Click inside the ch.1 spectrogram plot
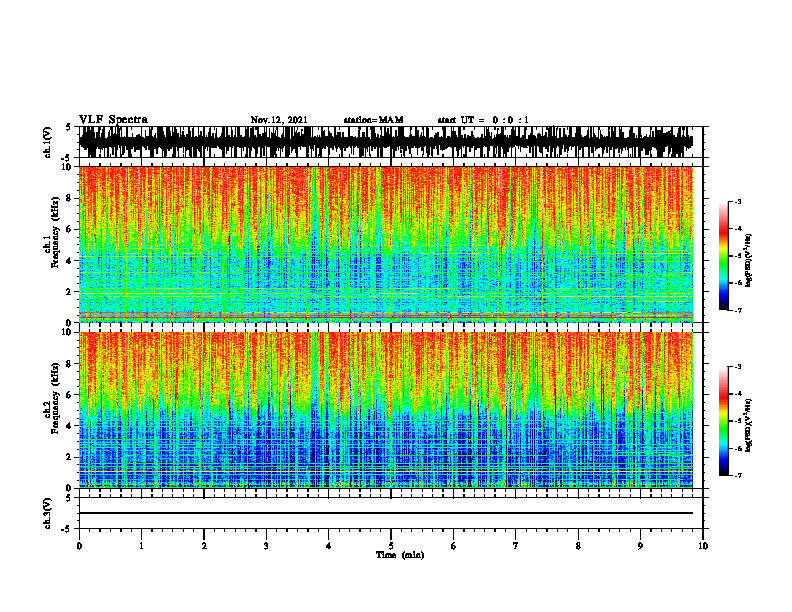 [385, 244]
